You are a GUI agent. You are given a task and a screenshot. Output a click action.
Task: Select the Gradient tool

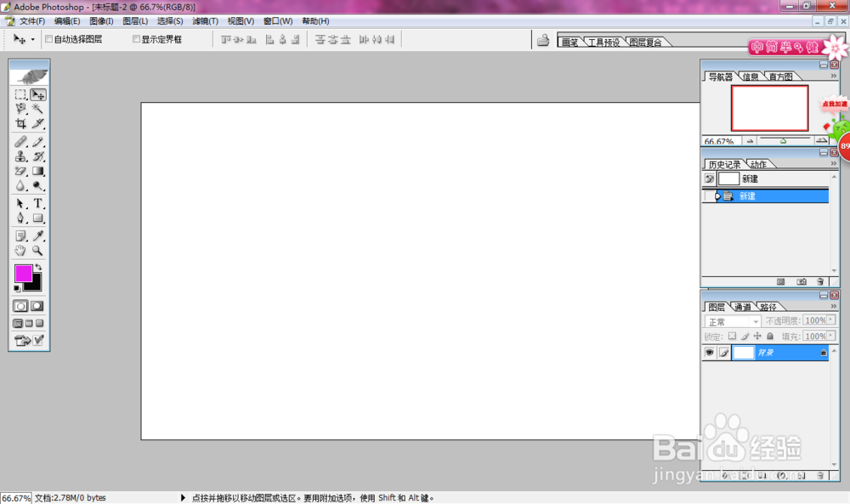pyautogui.click(x=38, y=171)
